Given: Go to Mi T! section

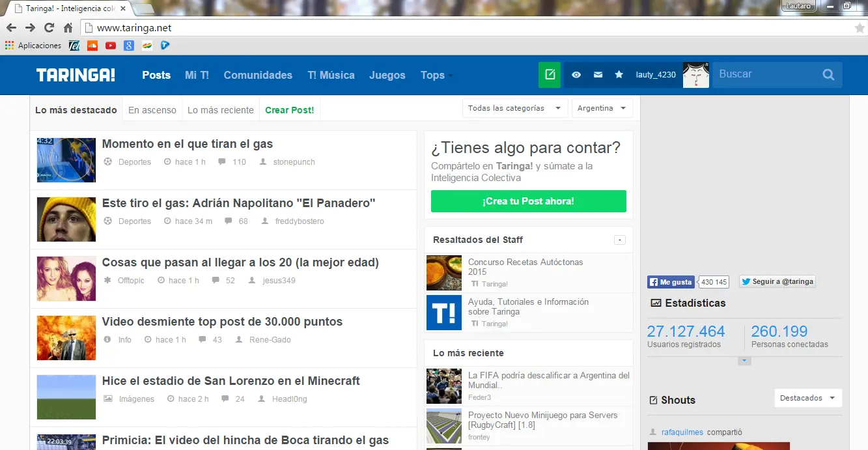Looking at the screenshot, I should 197,75.
